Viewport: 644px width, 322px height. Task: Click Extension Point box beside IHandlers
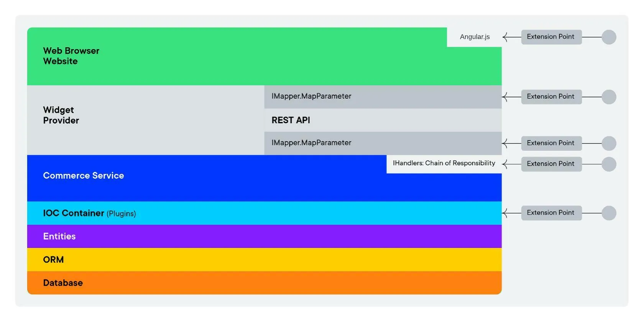551,164
